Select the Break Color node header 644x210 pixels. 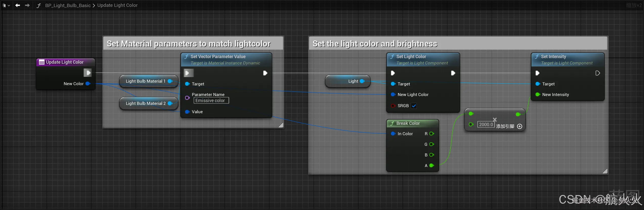point(413,123)
